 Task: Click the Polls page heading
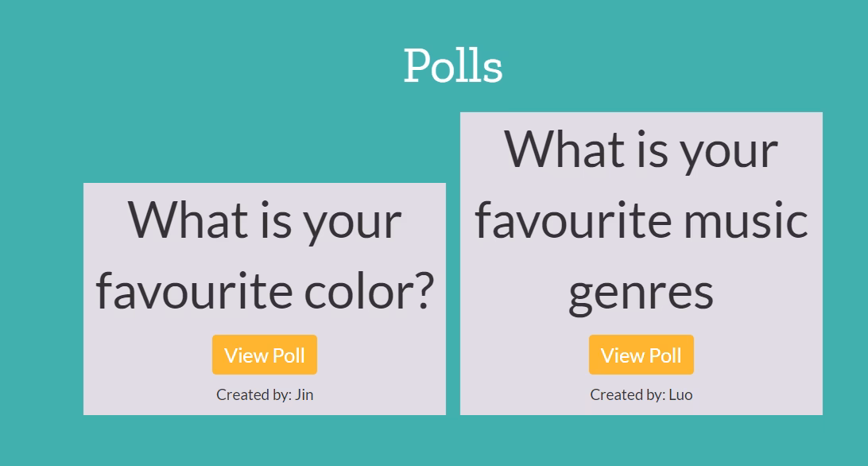(x=452, y=65)
